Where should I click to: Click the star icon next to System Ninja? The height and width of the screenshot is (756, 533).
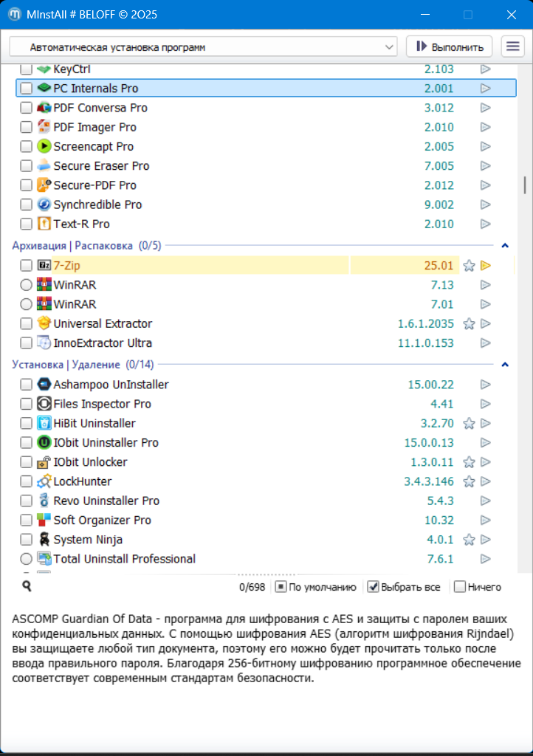point(468,540)
